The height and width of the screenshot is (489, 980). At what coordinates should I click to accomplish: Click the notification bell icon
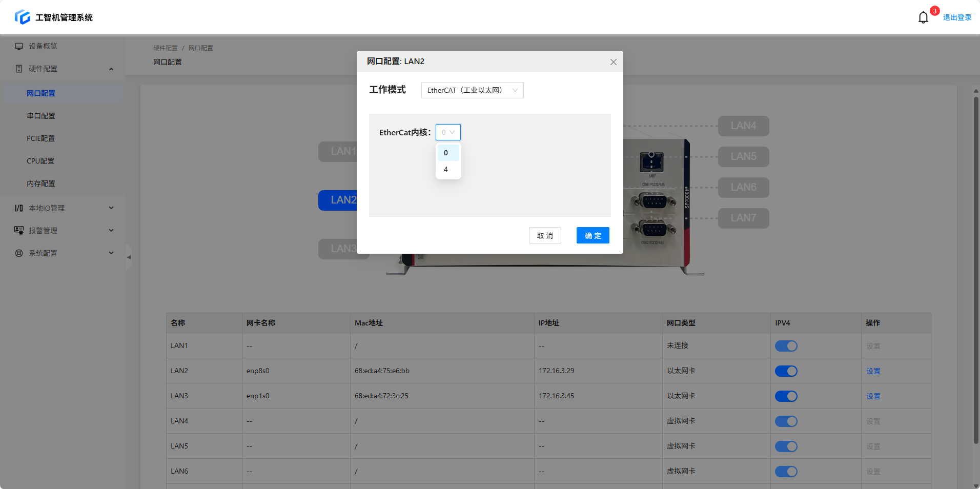(923, 17)
